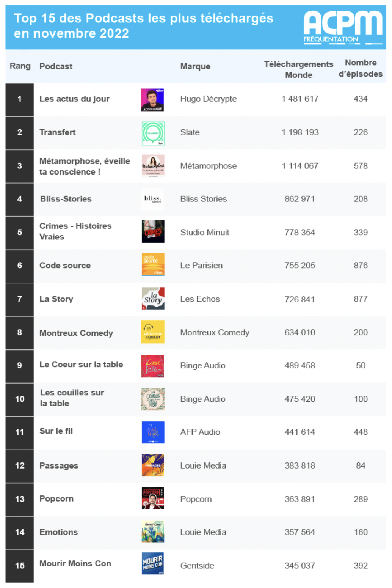Select the Popcorn podcast artwork

[x=153, y=498]
